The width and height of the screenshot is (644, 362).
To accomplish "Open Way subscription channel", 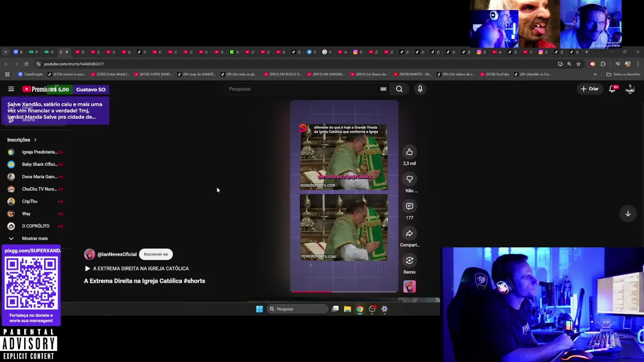I will (x=35, y=214).
